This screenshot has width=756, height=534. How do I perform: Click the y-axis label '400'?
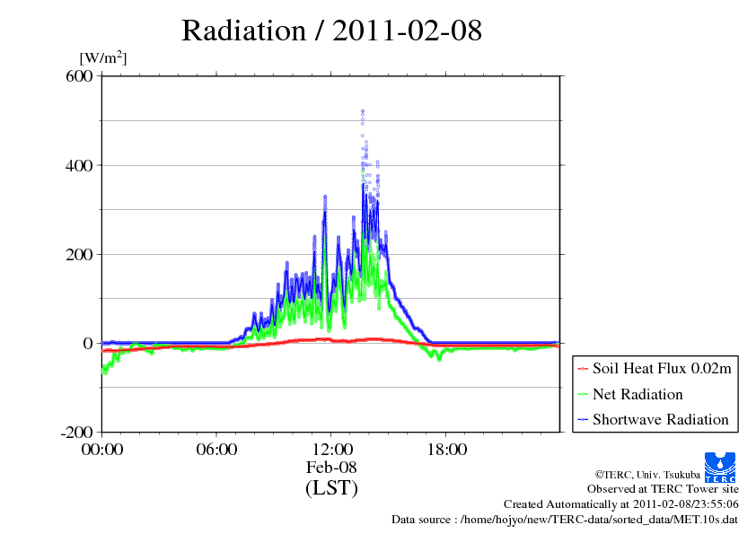(79, 166)
